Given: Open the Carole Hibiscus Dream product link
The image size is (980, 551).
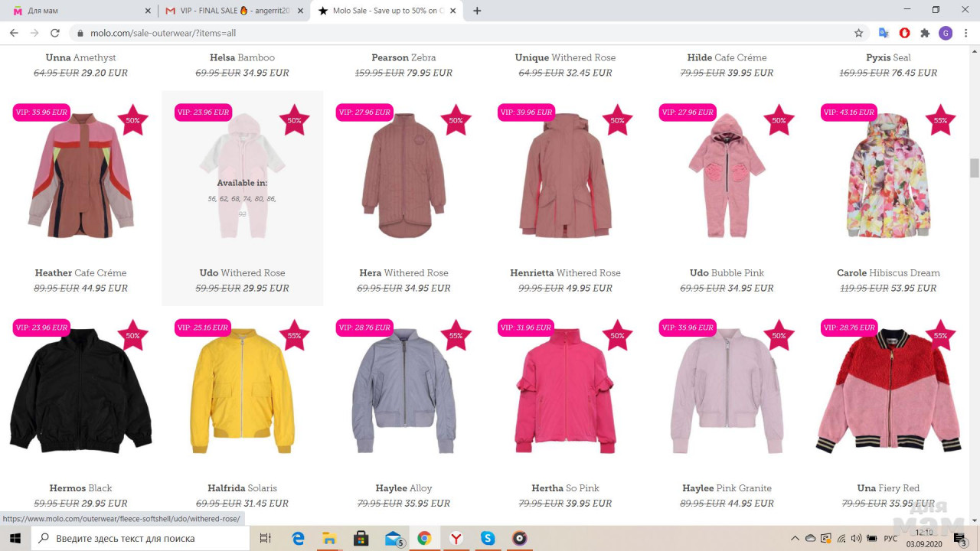Looking at the screenshot, I should [888, 273].
